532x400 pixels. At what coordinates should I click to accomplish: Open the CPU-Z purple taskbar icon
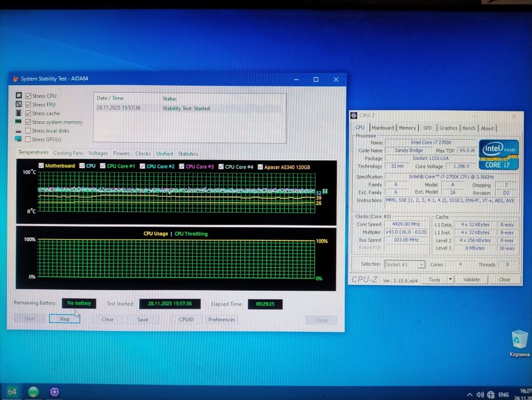(x=54, y=392)
